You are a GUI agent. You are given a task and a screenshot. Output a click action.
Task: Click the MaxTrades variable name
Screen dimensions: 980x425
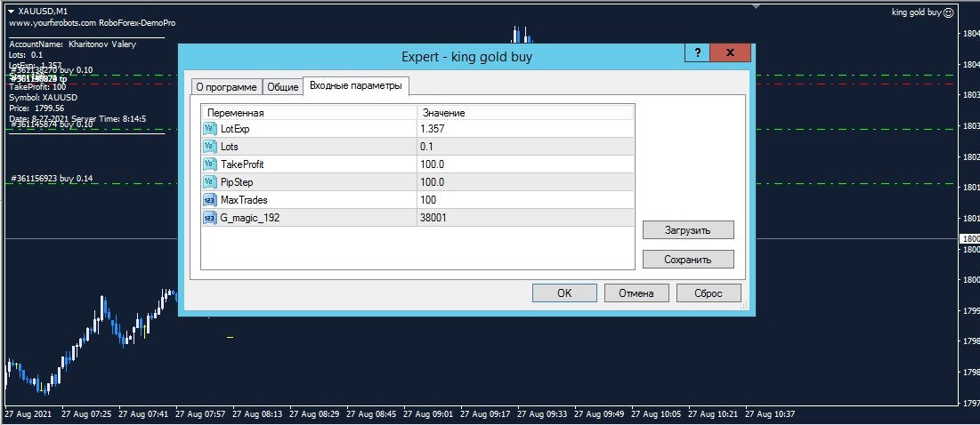[x=245, y=200]
